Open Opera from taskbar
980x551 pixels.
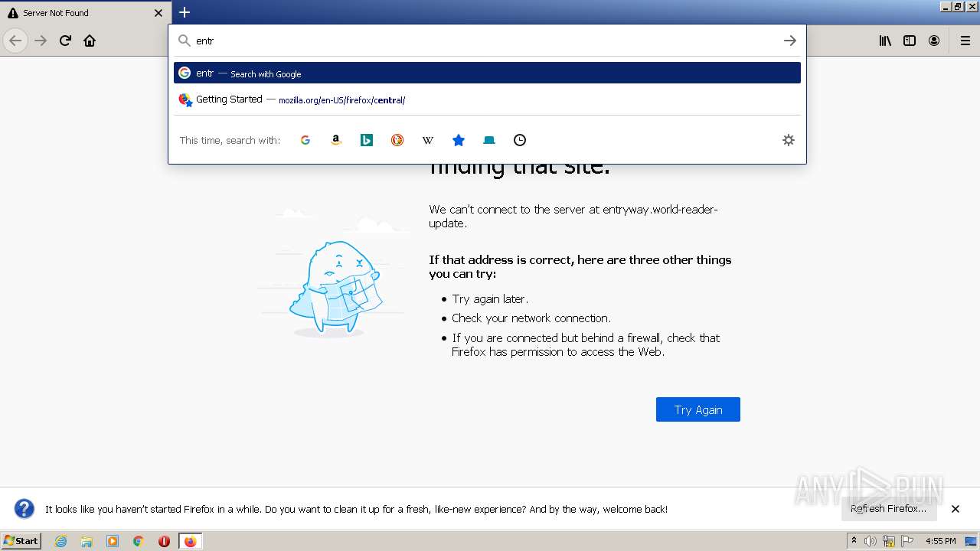coord(164,541)
